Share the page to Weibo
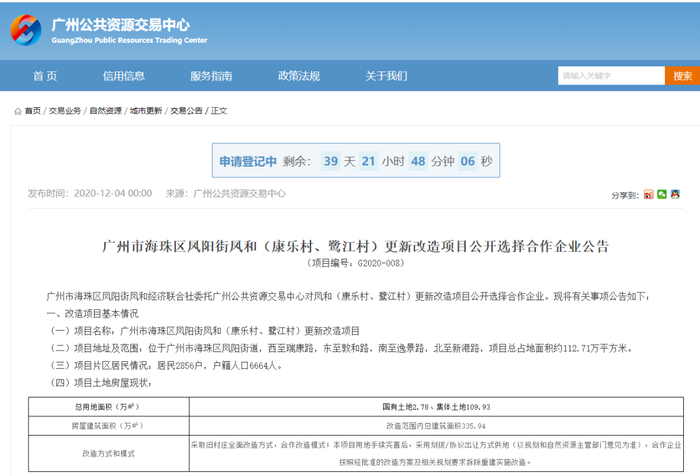Viewport: 700px width, 476px height. click(x=649, y=194)
